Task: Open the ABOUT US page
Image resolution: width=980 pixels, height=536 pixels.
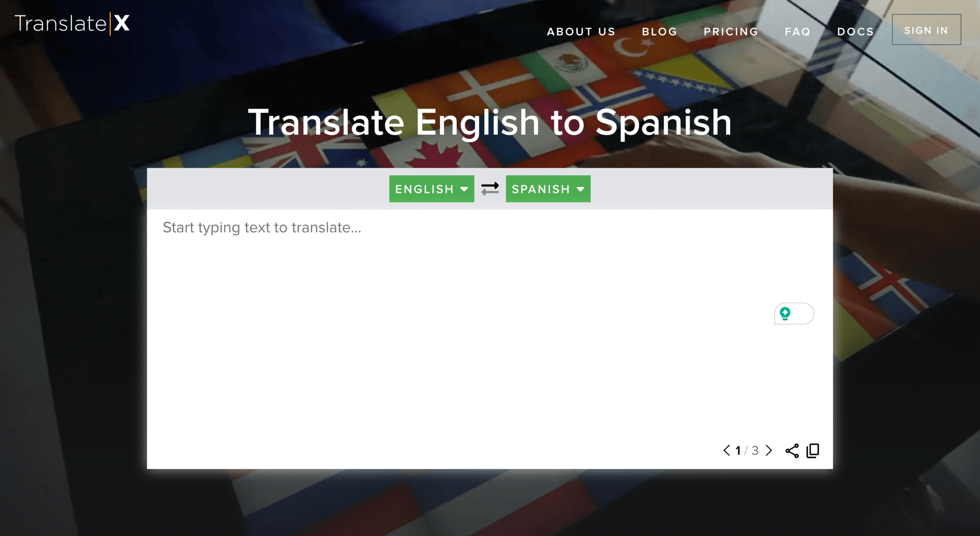Action: click(x=581, y=31)
